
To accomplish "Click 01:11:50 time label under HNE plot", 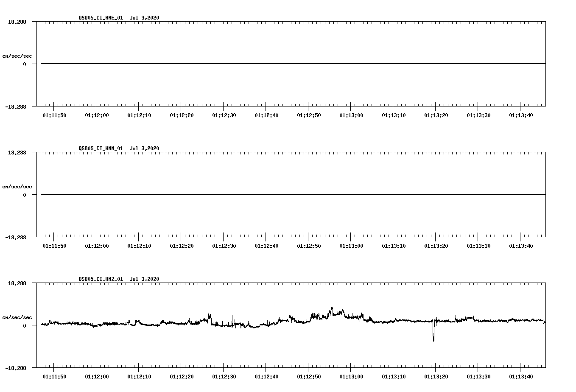I will [54, 115].
